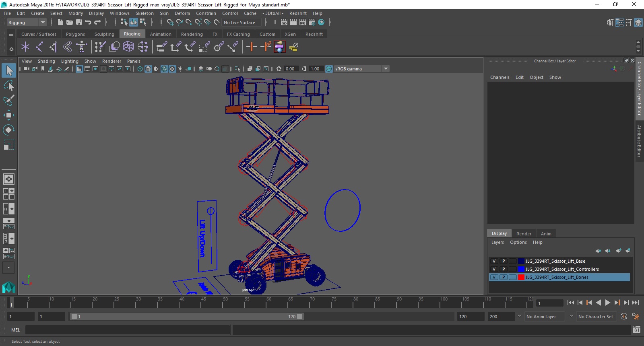Click the Save Scene disk icon
The image size is (644, 346).
pyautogui.click(x=79, y=23)
